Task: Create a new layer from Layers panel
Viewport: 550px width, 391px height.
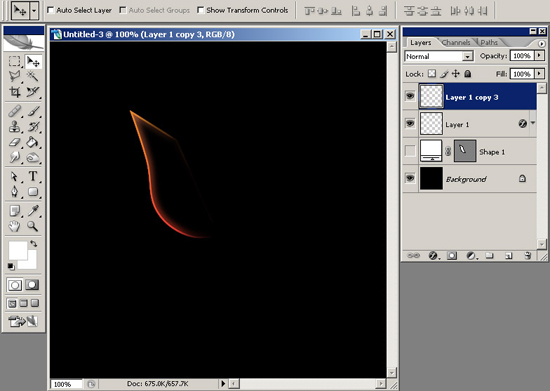Action: click(509, 256)
